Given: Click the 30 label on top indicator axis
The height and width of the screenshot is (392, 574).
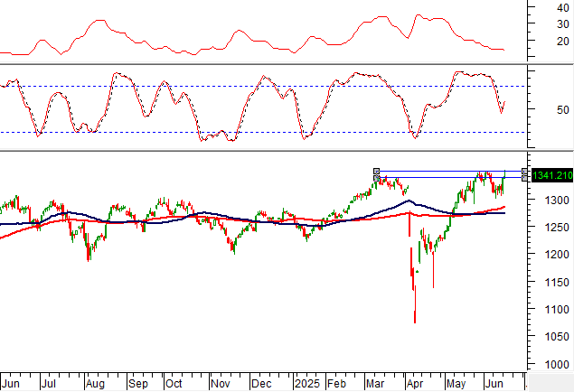Looking at the screenshot, I should point(562,24).
